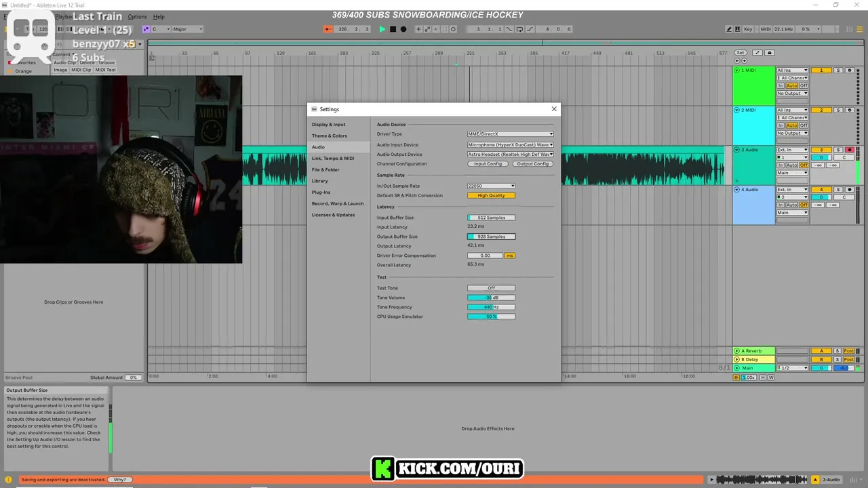Toggle the Test Tone Off button
This screenshot has width=868, height=488.
tap(491, 288)
